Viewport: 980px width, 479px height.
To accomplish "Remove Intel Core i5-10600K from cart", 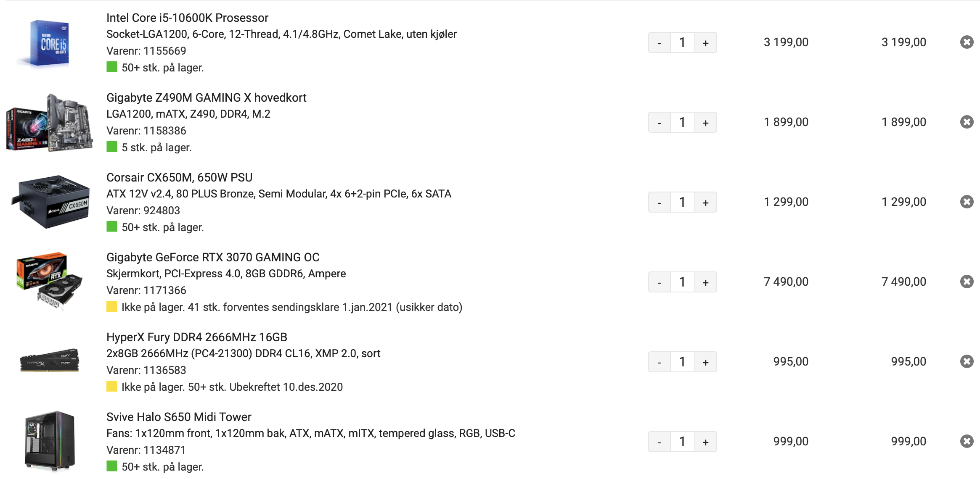I will pyautogui.click(x=967, y=42).
